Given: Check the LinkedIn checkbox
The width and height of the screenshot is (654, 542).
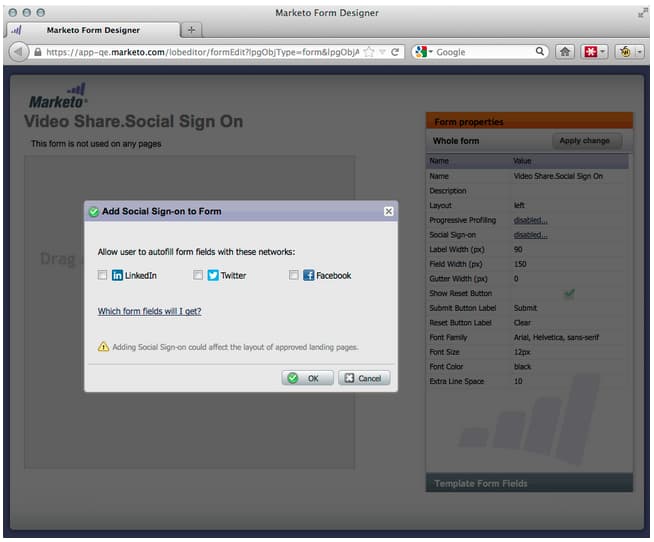Looking at the screenshot, I should coord(102,275).
